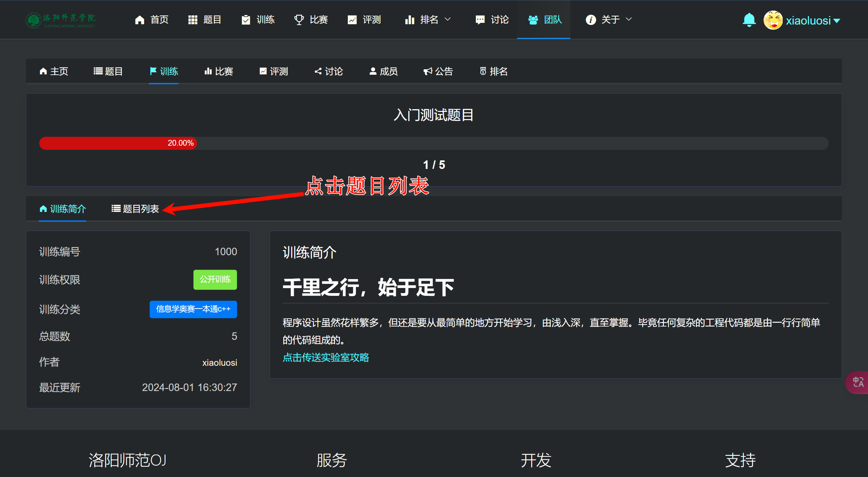This screenshot has height=477, width=868.
Task: Click the green 公开训练 badge
Action: pyautogui.click(x=215, y=279)
